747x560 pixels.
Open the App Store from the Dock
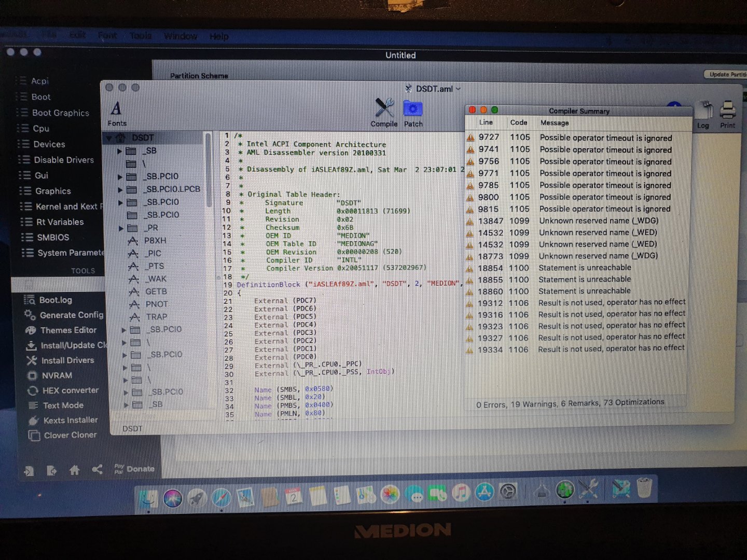(484, 492)
